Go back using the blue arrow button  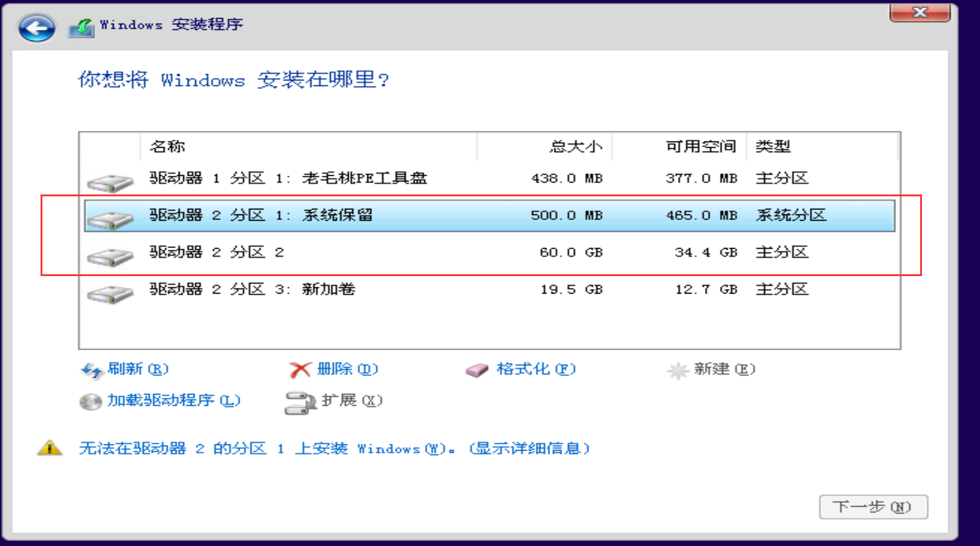(x=36, y=28)
